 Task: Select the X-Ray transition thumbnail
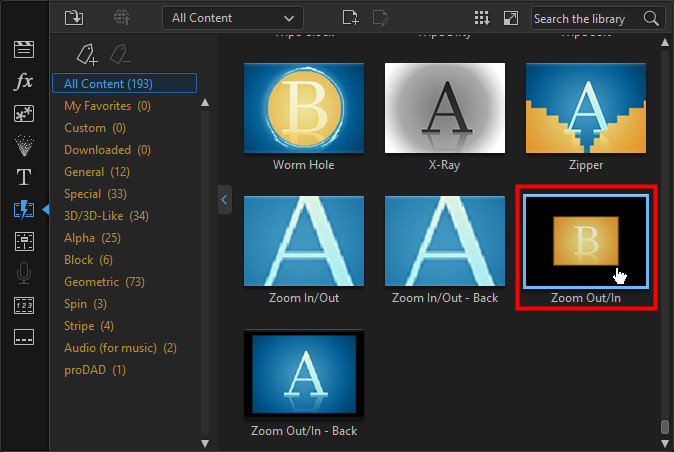445,108
